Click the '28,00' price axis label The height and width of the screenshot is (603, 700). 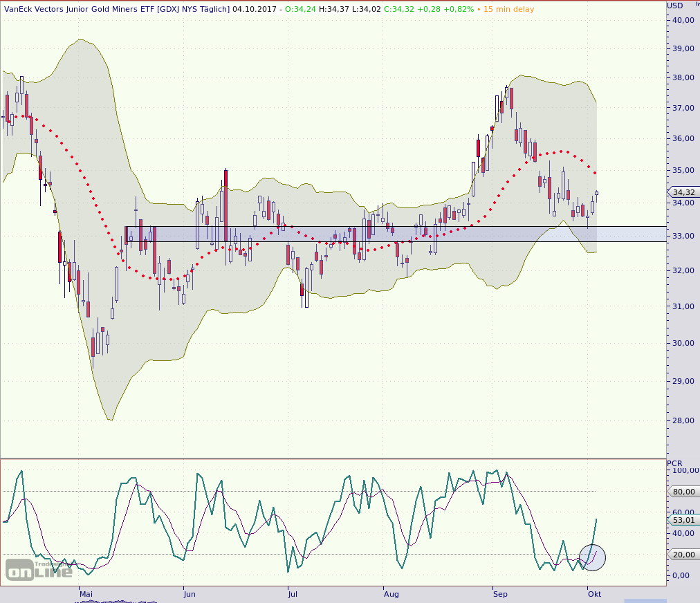pos(683,420)
